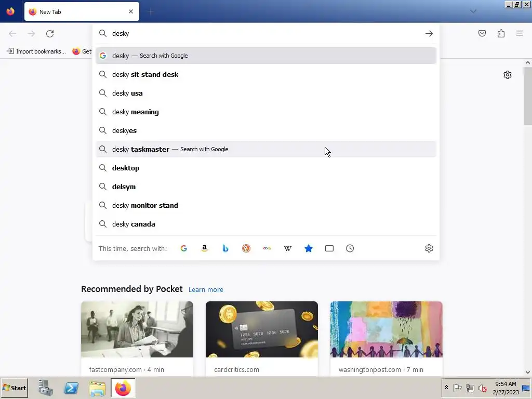Open Learn more link beside Pocket
Image resolution: width=532 pixels, height=399 pixels.
point(206,290)
